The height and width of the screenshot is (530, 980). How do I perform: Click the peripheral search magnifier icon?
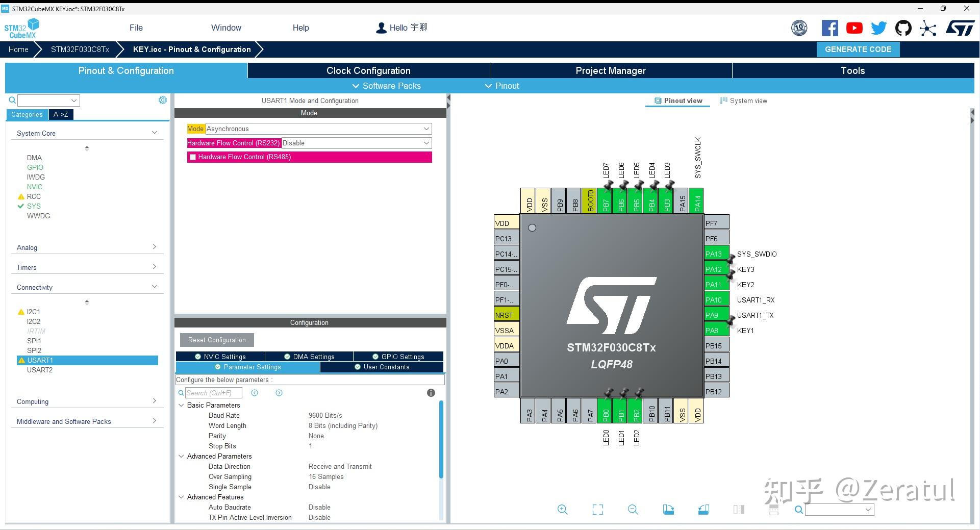tap(12, 100)
